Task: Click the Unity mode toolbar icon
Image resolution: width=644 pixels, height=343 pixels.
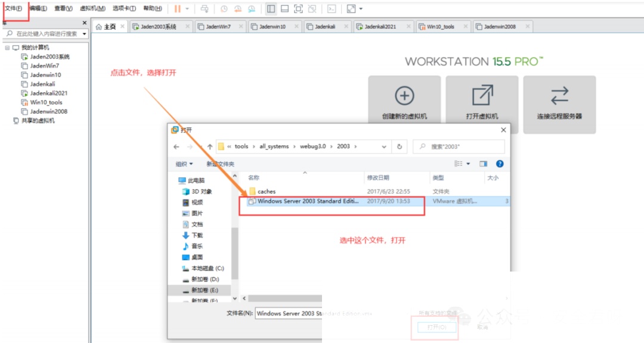Action: (x=312, y=8)
